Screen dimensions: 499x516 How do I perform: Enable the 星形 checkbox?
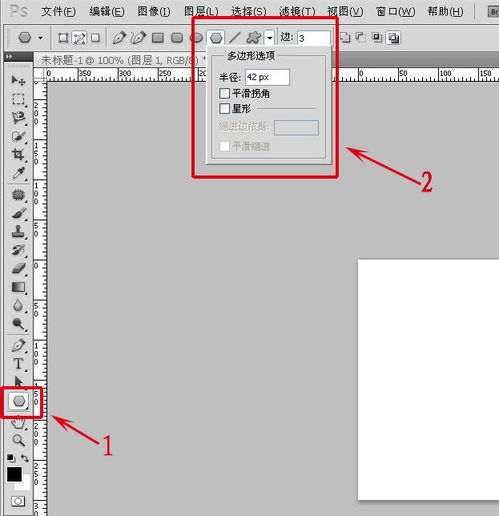(x=224, y=108)
